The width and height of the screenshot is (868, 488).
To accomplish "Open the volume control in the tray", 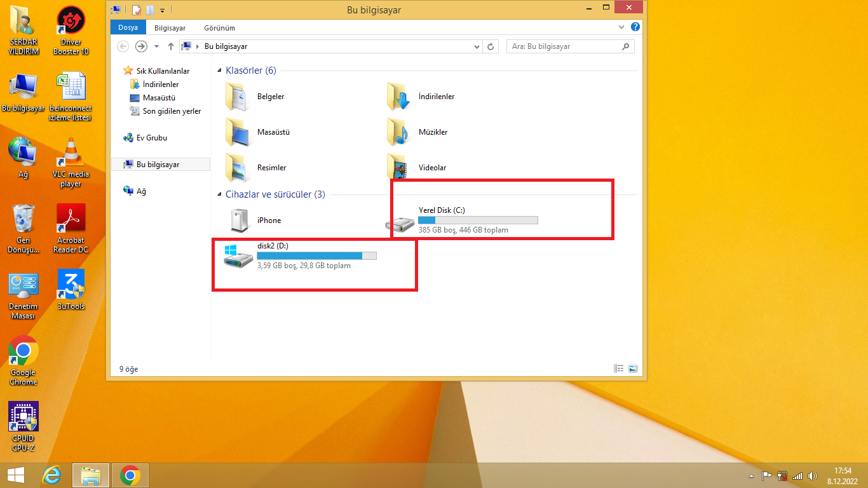I will (x=813, y=475).
